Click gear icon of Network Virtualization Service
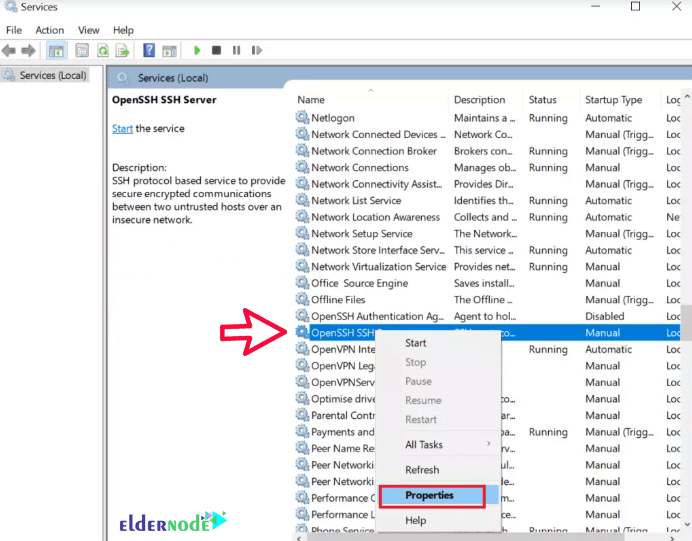Image resolution: width=692 pixels, height=541 pixels. click(302, 266)
